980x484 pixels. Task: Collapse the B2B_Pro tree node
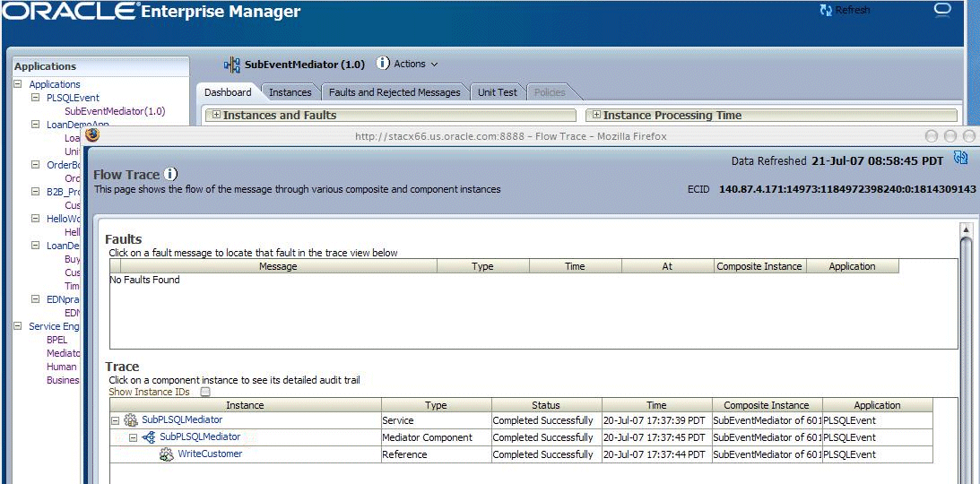[x=35, y=192]
